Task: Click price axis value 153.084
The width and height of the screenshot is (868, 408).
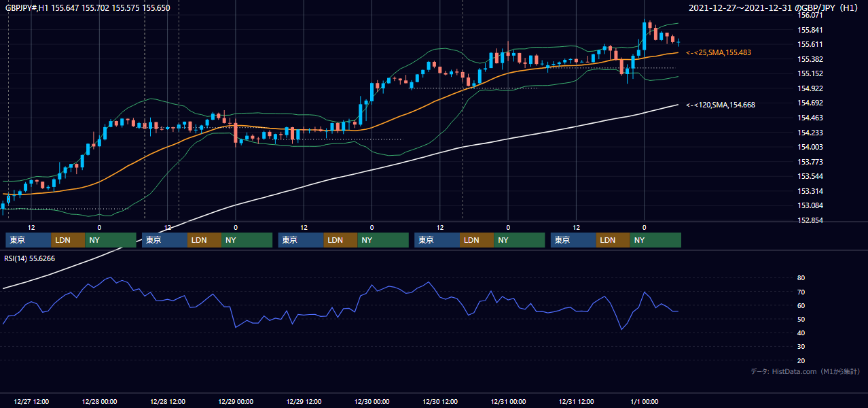Action: tap(810, 205)
